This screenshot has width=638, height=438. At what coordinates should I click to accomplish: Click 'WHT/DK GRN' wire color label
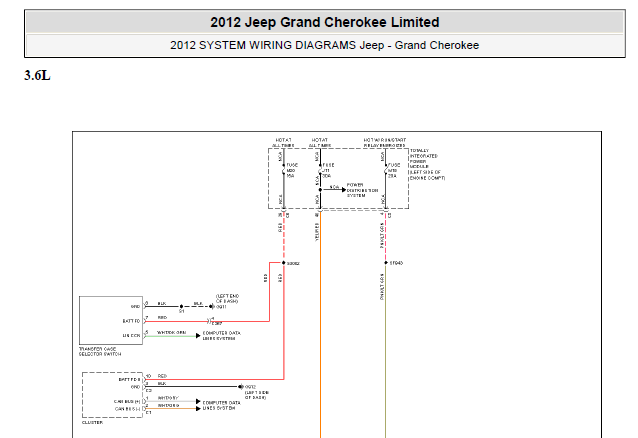[171, 332]
